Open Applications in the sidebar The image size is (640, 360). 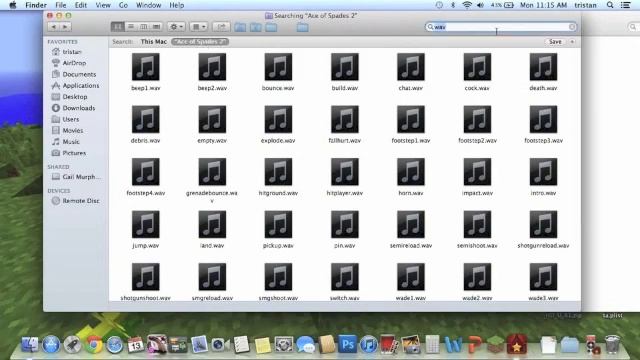click(76, 86)
